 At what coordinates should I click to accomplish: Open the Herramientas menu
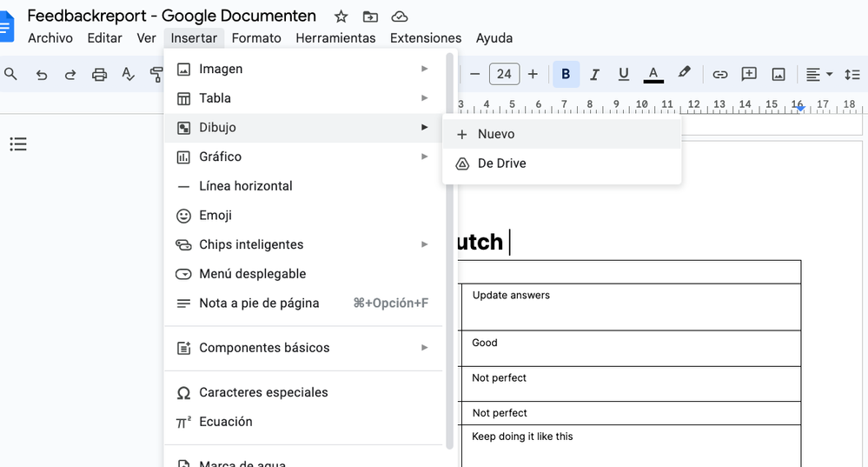point(335,38)
